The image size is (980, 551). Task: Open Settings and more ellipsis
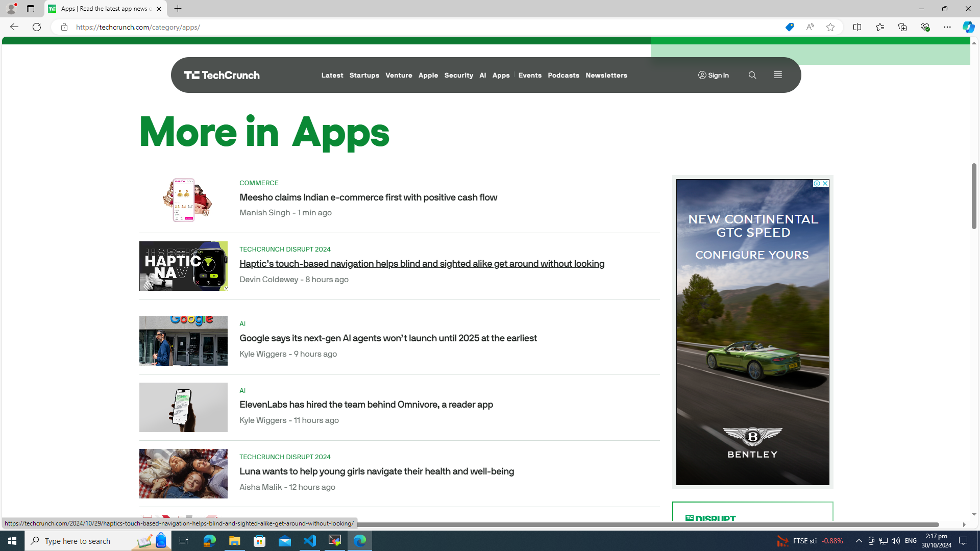pos(947,27)
